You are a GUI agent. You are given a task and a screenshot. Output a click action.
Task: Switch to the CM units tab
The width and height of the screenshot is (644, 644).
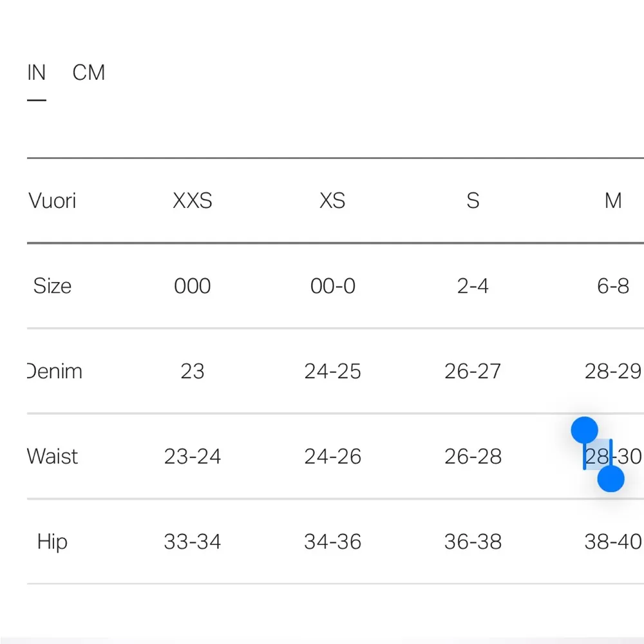tap(89, 73)
